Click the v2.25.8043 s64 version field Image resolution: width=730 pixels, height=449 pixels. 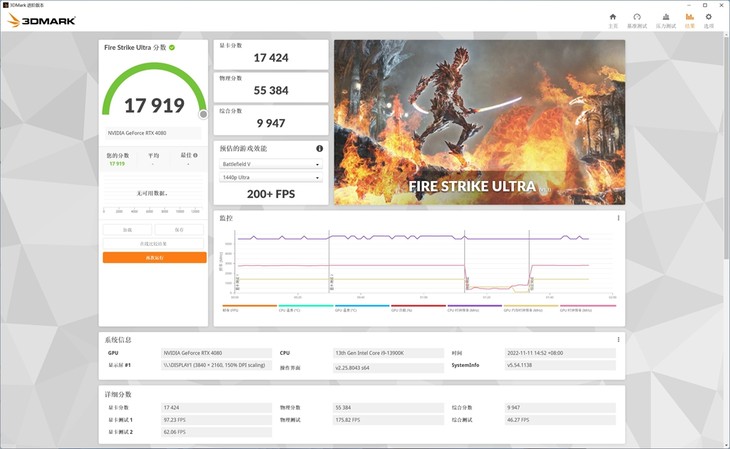pos(389,368)
